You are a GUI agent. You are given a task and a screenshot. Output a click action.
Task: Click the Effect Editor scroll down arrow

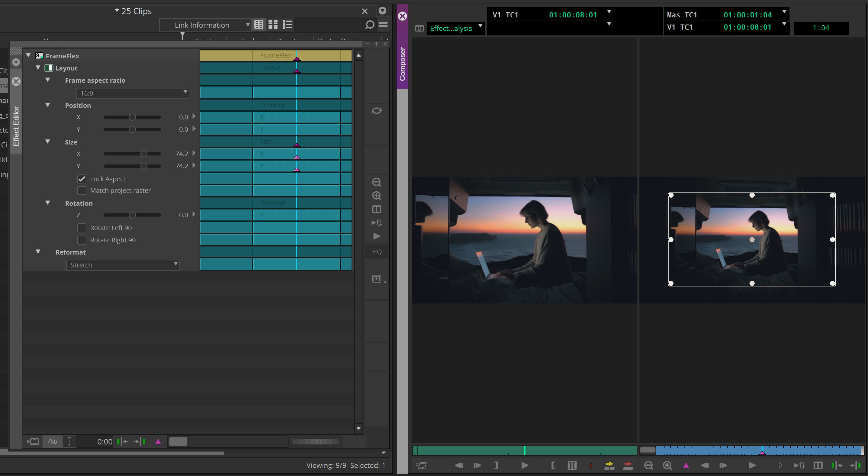[359, 428]
